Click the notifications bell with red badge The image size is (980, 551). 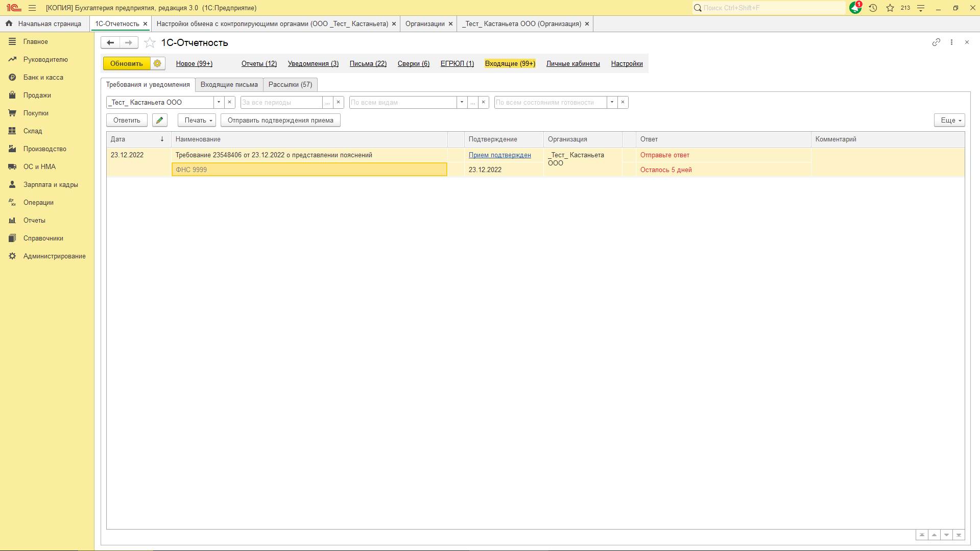pyautogui.click(x=855, y=8)
